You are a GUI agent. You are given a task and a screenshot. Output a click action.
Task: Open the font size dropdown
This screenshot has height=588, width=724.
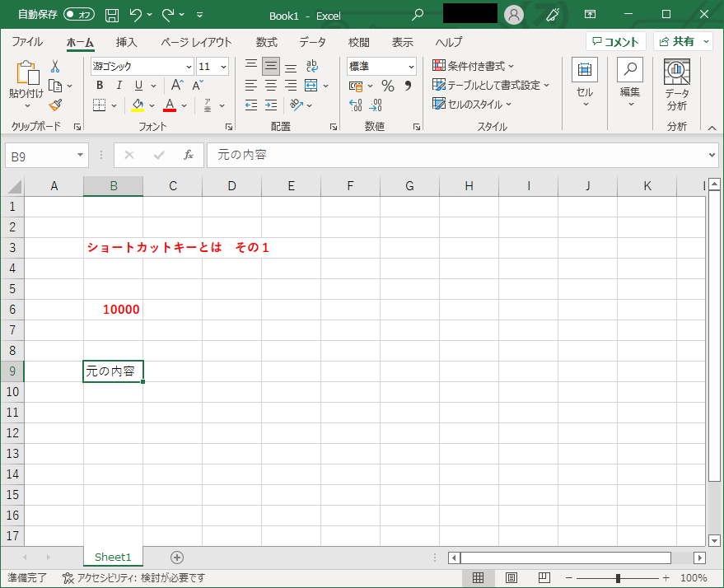(x=223, y=67)
